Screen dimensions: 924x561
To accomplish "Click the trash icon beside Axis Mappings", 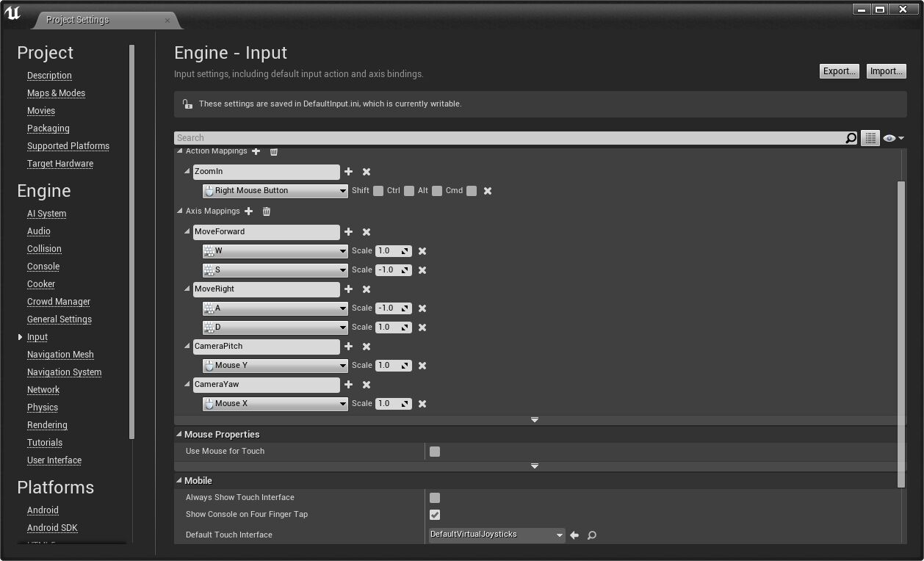I will pos(266,211).
